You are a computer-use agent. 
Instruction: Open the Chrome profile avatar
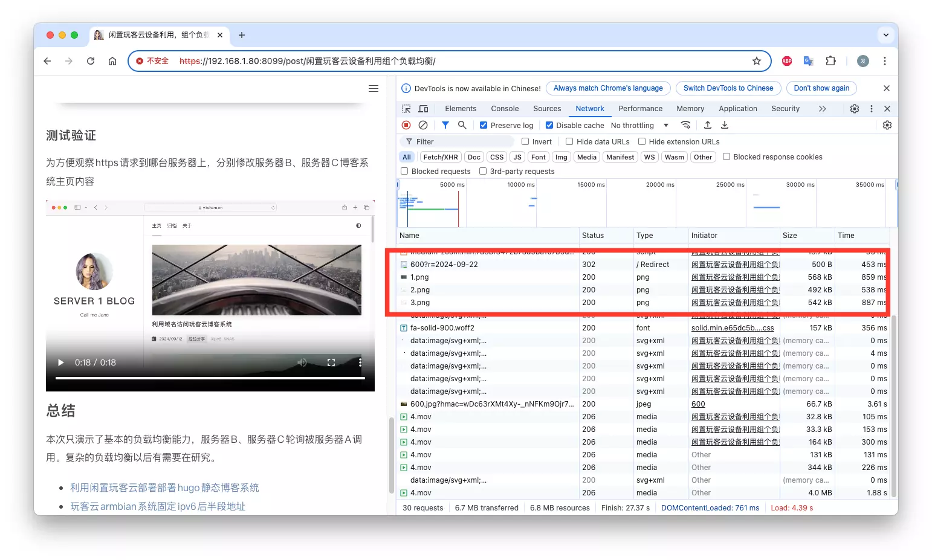[863, 61]
